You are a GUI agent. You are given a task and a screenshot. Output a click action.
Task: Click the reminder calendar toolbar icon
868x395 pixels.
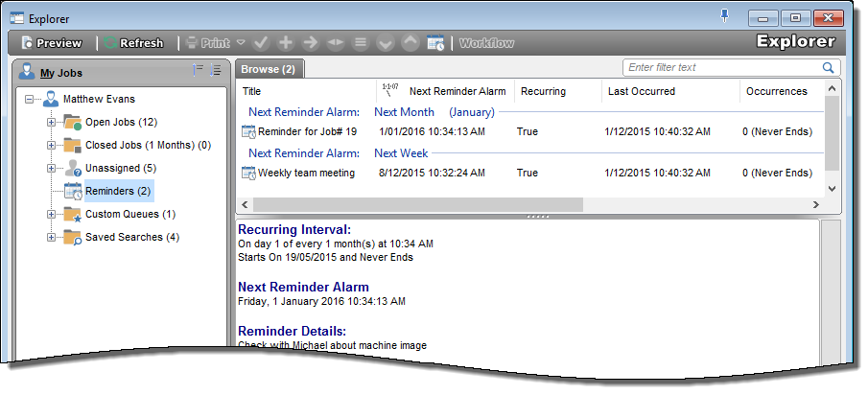435,43
